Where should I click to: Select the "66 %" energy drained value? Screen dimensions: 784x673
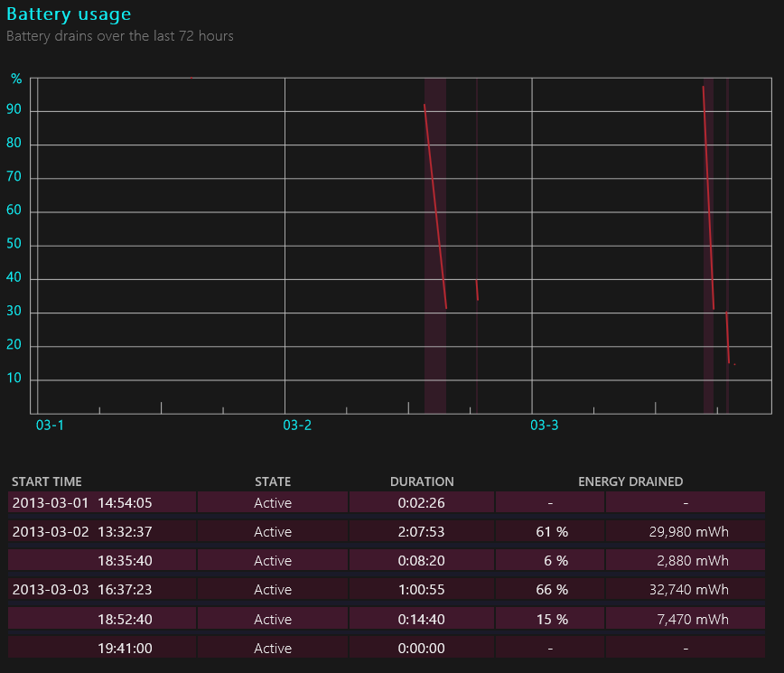click(552, 590)
